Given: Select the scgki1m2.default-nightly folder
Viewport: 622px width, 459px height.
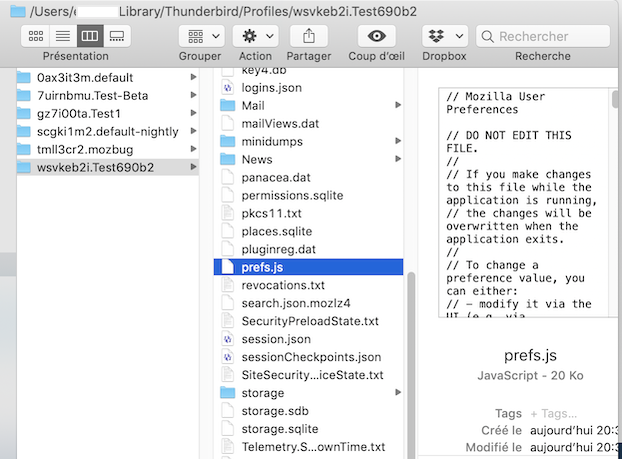Looking at the screenshot, I should (x=108, y=132).
